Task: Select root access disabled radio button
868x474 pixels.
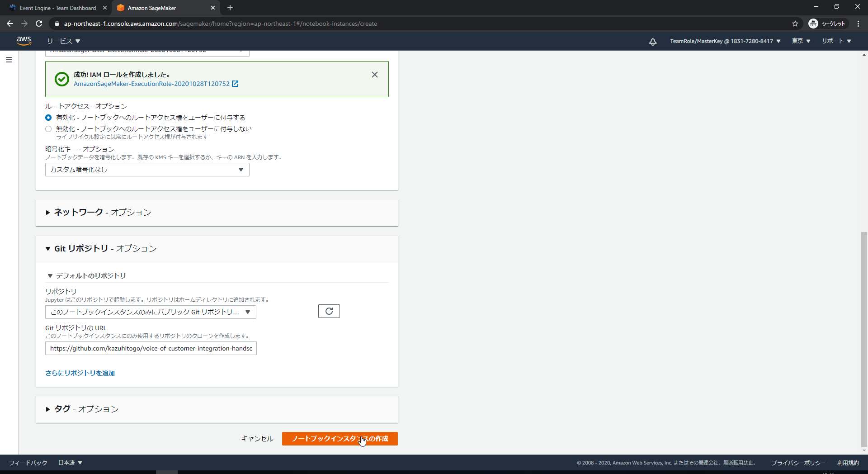Action: (48, 129)
